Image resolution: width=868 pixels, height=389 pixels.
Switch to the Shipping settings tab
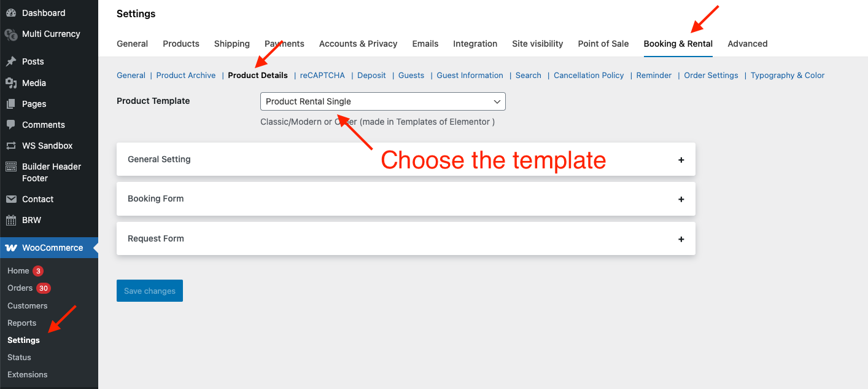231,44
